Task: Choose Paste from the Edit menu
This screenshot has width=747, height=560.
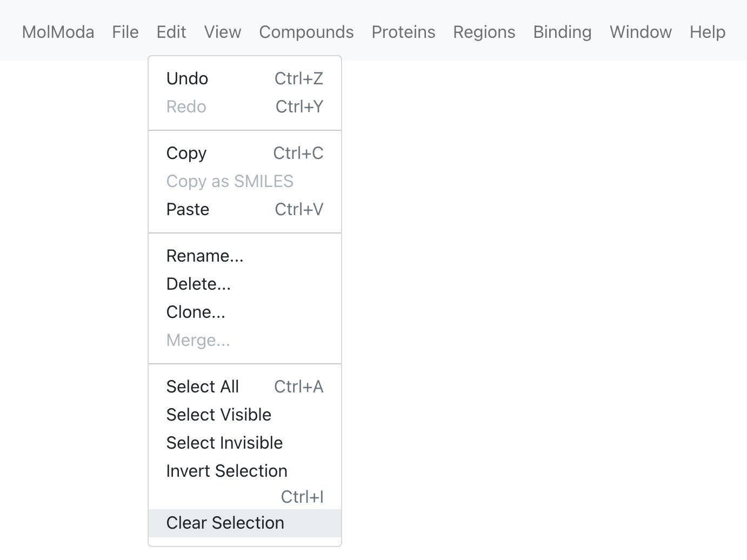Action: point(245,209)
